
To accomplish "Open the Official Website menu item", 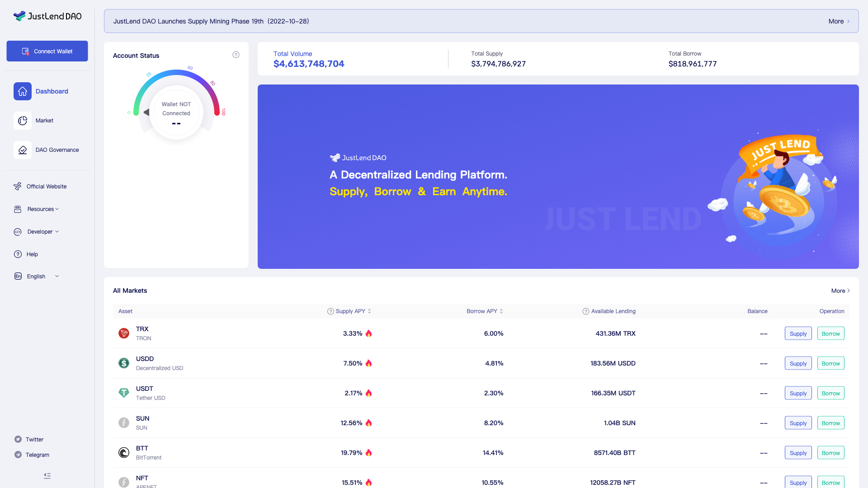I will point(47,187).
